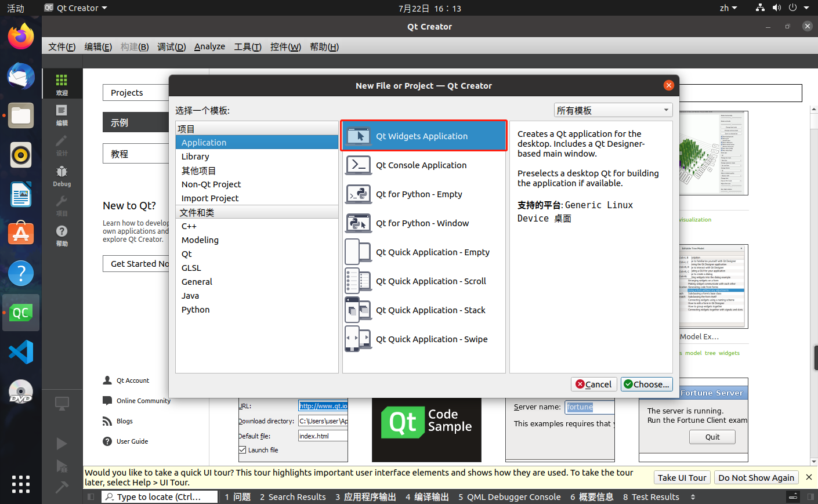Click the Run play button in sidebar

[x=61, y=444]
